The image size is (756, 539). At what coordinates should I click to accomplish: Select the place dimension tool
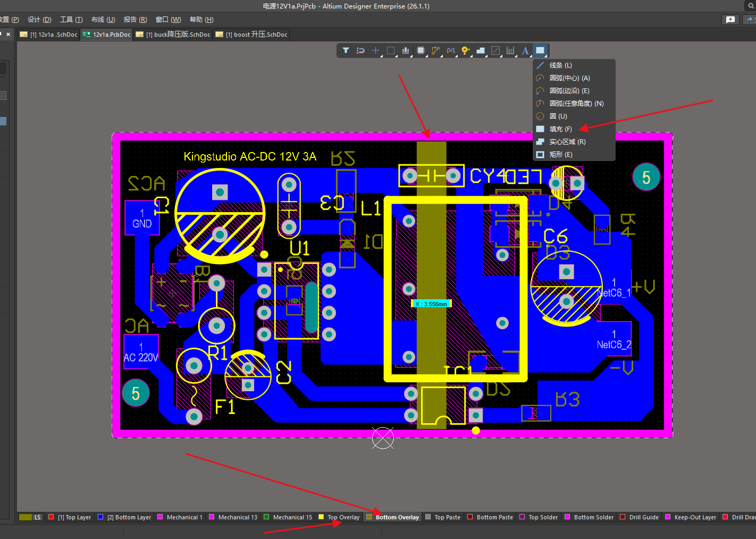pyautogui.click(x=510, y=50)
